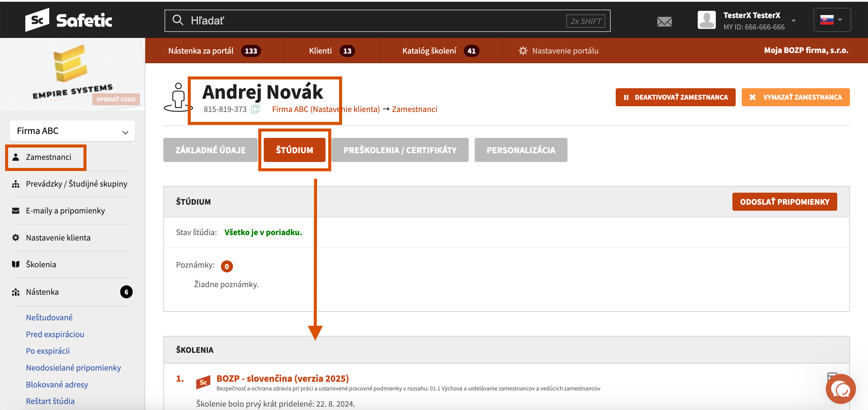Image resolution: width=868 pixels, height=410 pixels.
Task: Click Deaktivovať zamestnanca button
Action: click(x=675, y=97)
